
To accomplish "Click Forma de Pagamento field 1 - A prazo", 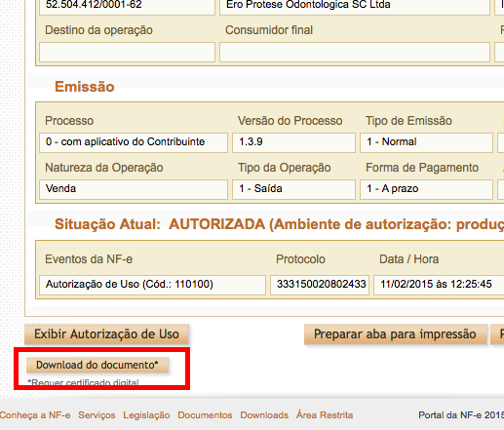I will click(x=426, y=189).
